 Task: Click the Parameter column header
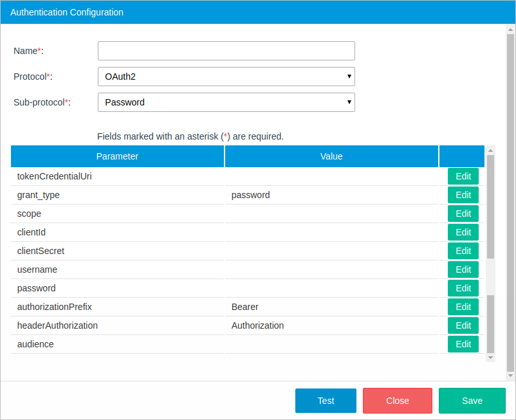tap(117, 156)
